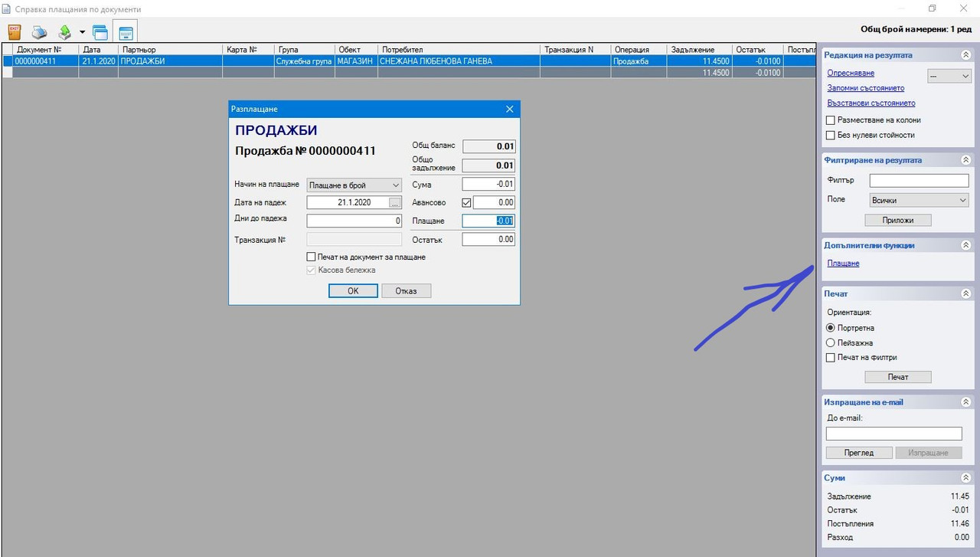The image size is (980, 557).
Task: Collapse the Печат panel
Action: [965, 293]
